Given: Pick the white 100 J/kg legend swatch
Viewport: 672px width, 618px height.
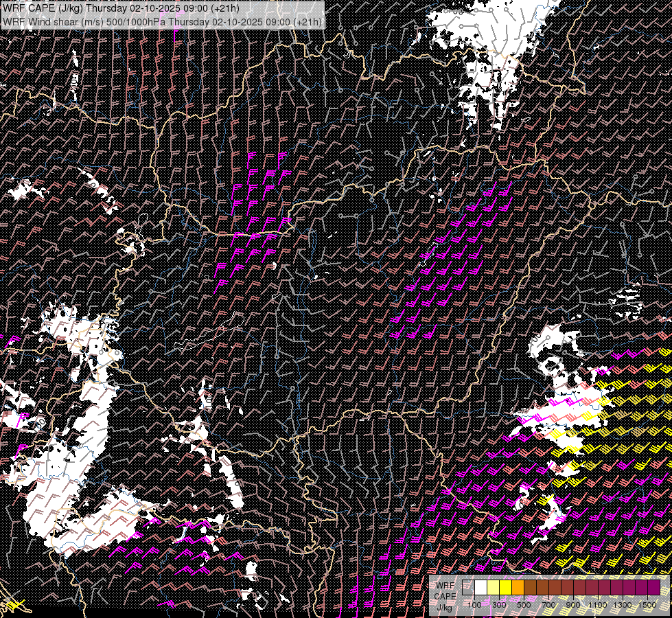Looking at the screenshot, I should coord(481,587).
